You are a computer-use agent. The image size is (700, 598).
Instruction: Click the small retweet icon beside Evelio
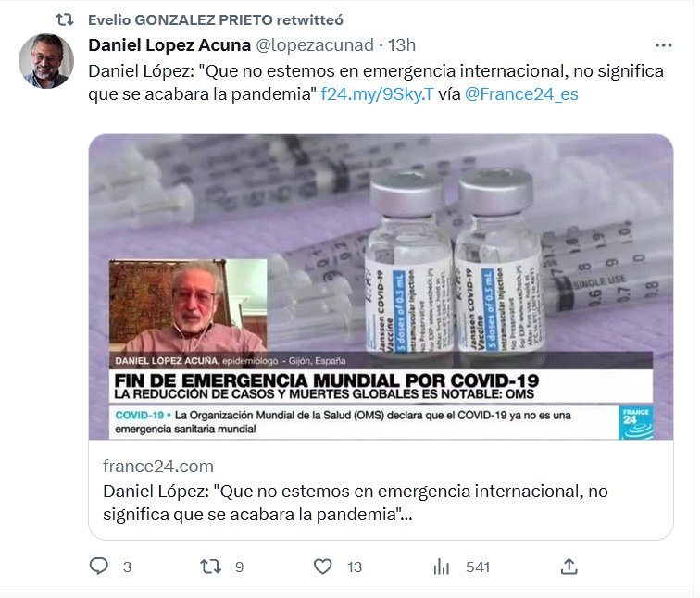[64, 19]
